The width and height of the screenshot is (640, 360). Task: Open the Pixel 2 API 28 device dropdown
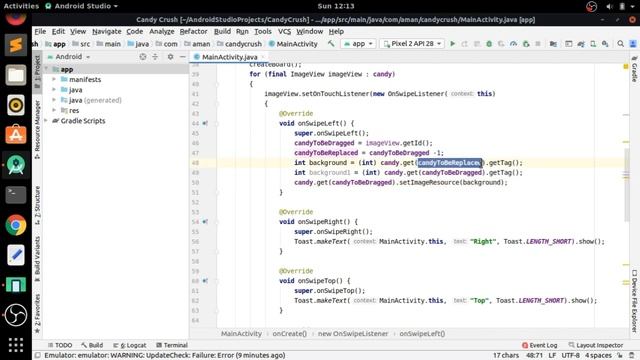point(412,44)
